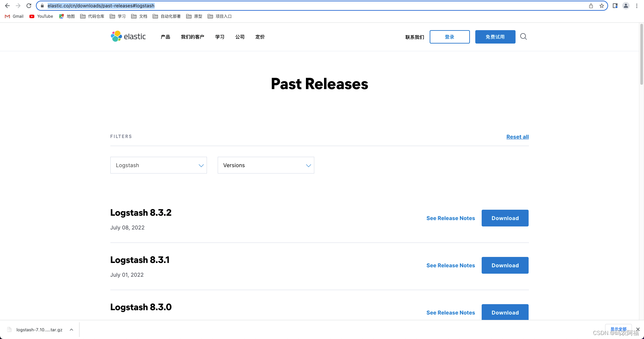Open the Logstash product filter dropdown
Viewport: 644px width, 339px height.
tap(159, 165)
